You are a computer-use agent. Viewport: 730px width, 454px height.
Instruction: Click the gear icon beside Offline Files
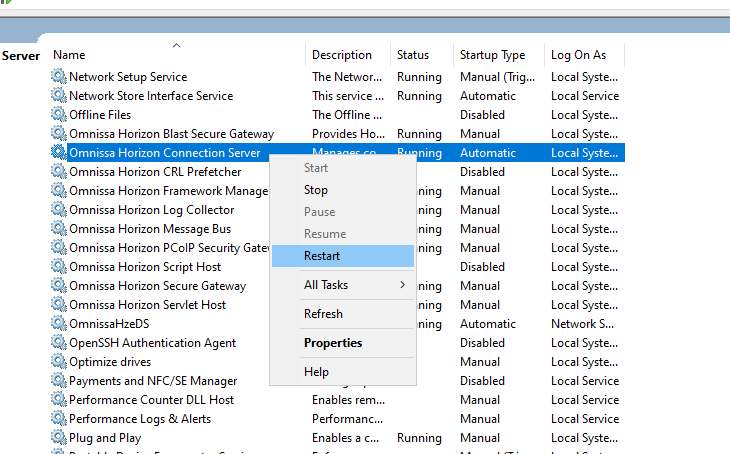click(x=59, y=114)
